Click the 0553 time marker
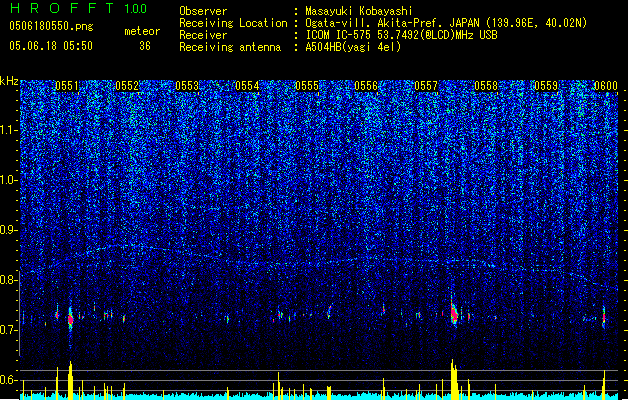Viewport: 629px width, 400px height. (x=187, y=86)
